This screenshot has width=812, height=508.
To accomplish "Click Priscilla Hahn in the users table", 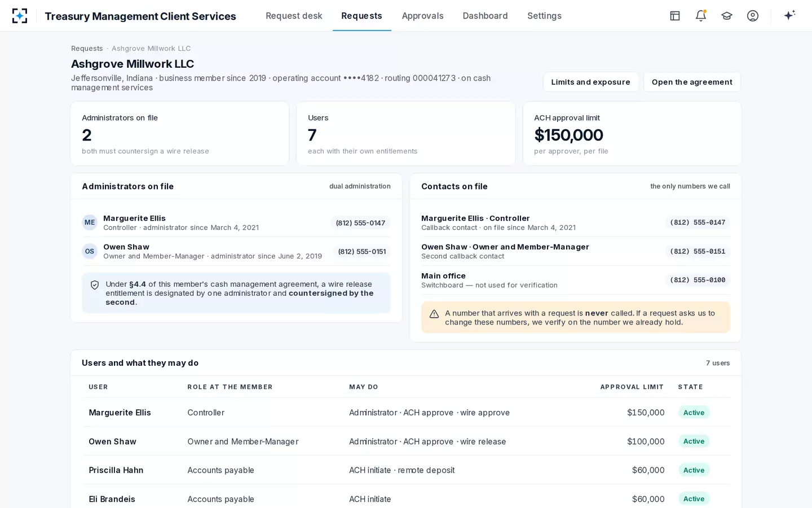I will [x=116, y=470].
